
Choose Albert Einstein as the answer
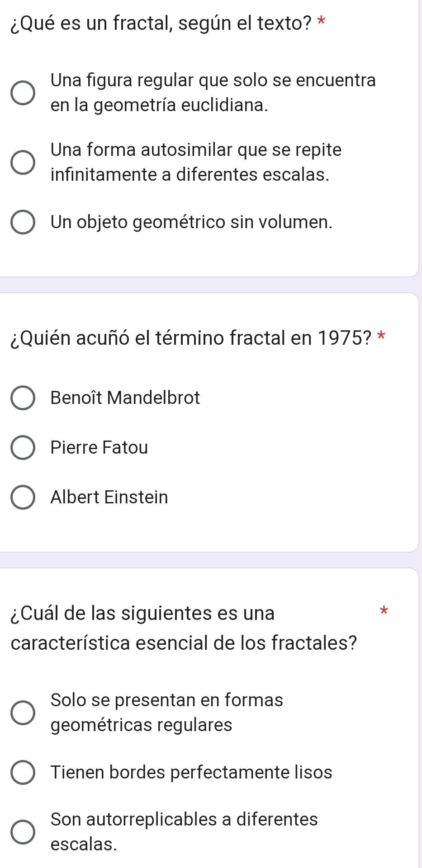coord(23,497)
